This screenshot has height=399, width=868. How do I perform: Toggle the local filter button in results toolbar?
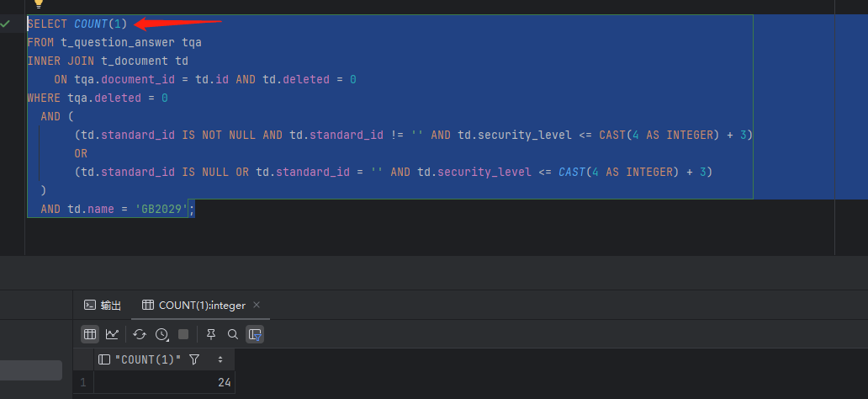[x=255, y=334]
